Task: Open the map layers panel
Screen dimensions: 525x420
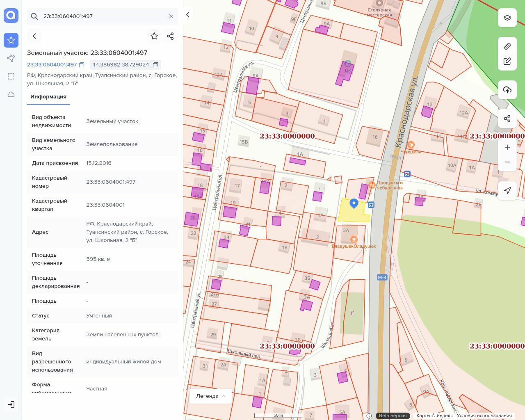Action: pos(507,18)
